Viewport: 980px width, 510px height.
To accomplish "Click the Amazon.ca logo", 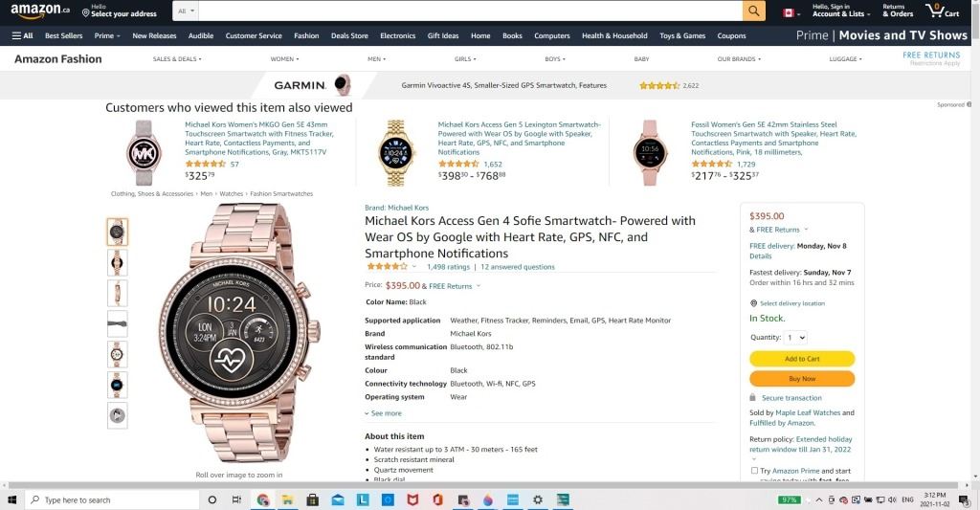I will point(40,11).
